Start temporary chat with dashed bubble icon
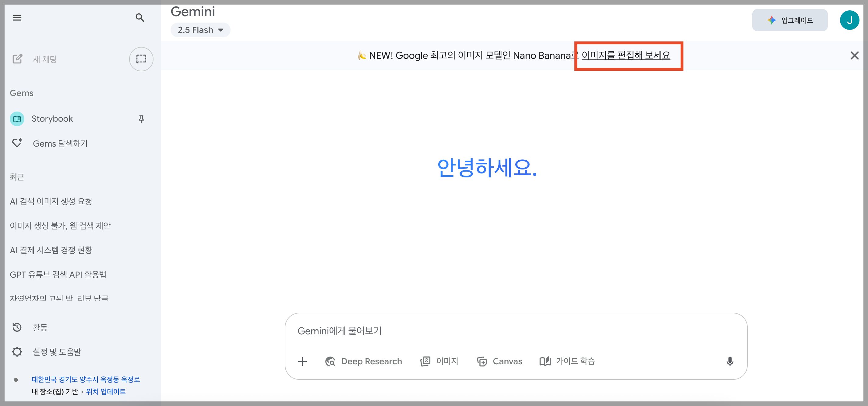Screen dimensions: 868x406 [141, 59]
